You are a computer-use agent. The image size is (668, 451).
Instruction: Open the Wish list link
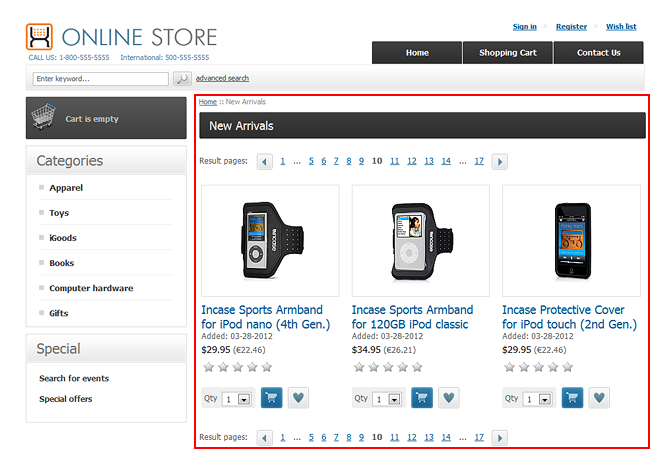click(621, 27)
